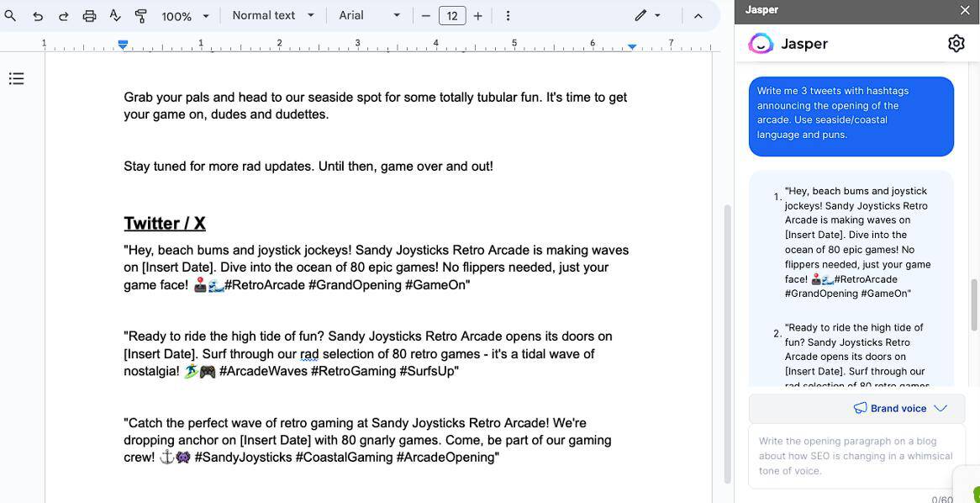This screenshot has height=503, width=980.
Task: Open the zoom level dropdown
Action: pos(186,16)
